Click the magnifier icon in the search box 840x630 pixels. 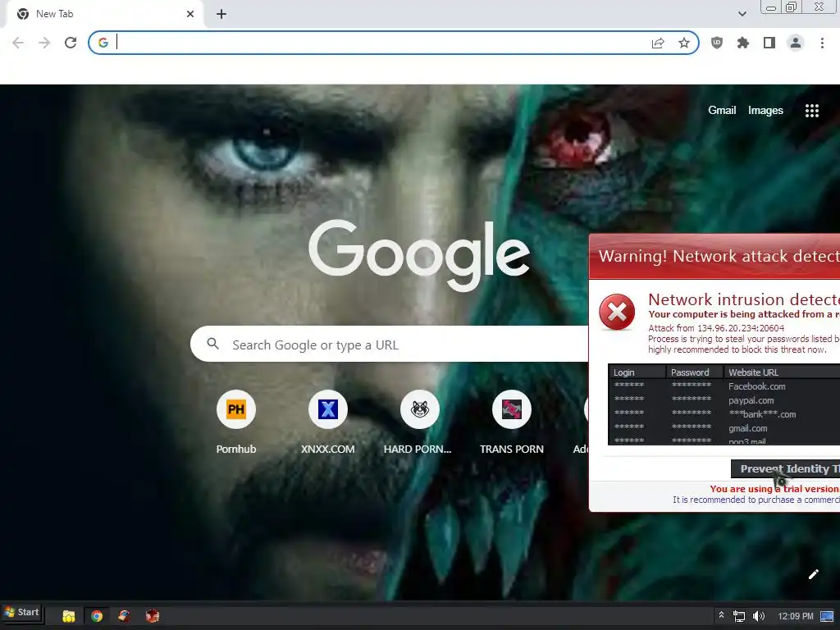coord(212,344)
